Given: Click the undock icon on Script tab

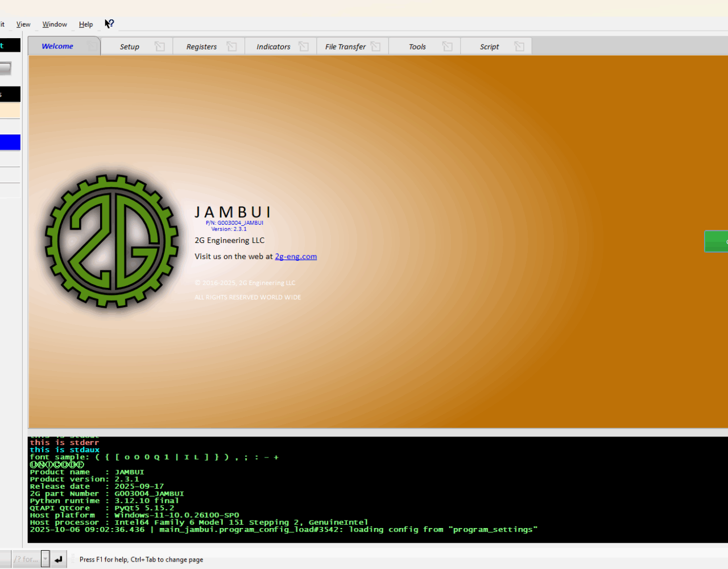Looking at the screenshot, I should click(x=519, y=47).
